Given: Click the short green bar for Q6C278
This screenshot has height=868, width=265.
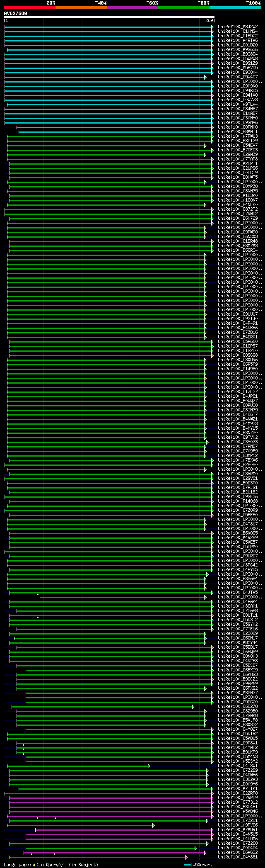Looking at the screenshot, I should click(x=103, y=707).
